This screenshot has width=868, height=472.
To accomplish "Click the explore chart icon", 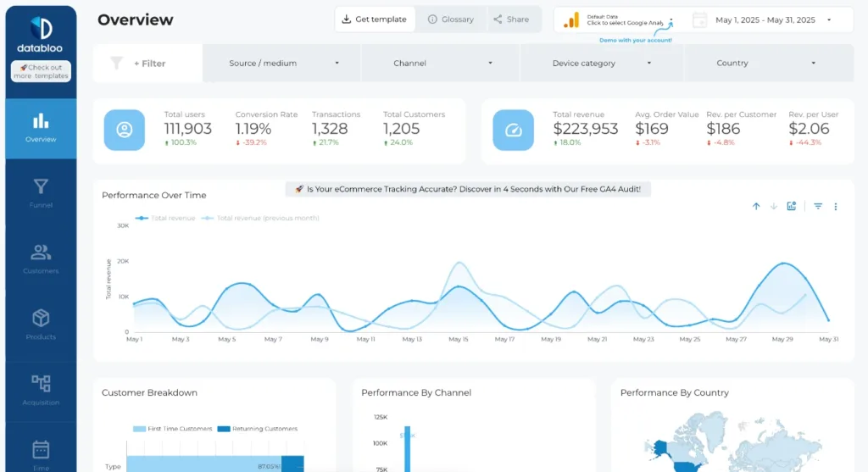I will coord(792,206).
